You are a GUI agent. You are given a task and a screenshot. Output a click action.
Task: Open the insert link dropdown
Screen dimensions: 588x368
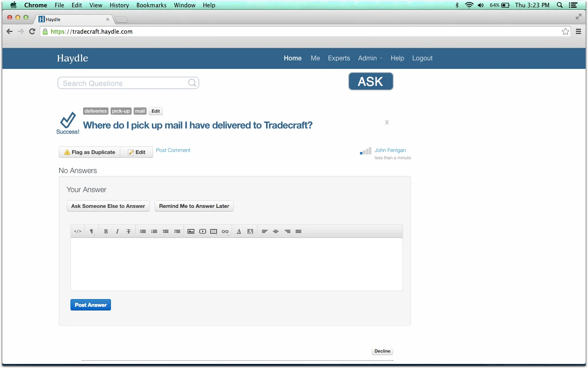[x=225, y=231]
